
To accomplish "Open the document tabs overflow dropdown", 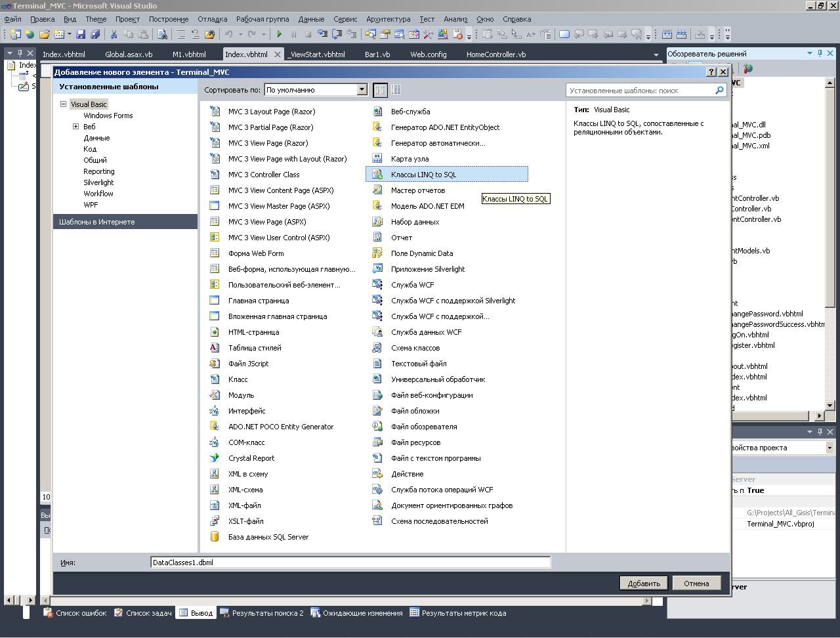I will [x=656, y=54].
